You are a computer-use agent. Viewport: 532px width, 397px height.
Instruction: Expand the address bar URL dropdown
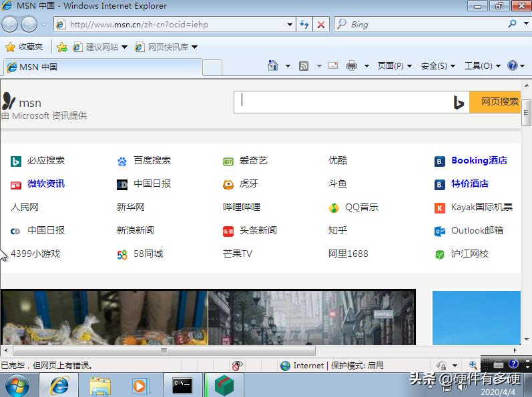[290, 25]
